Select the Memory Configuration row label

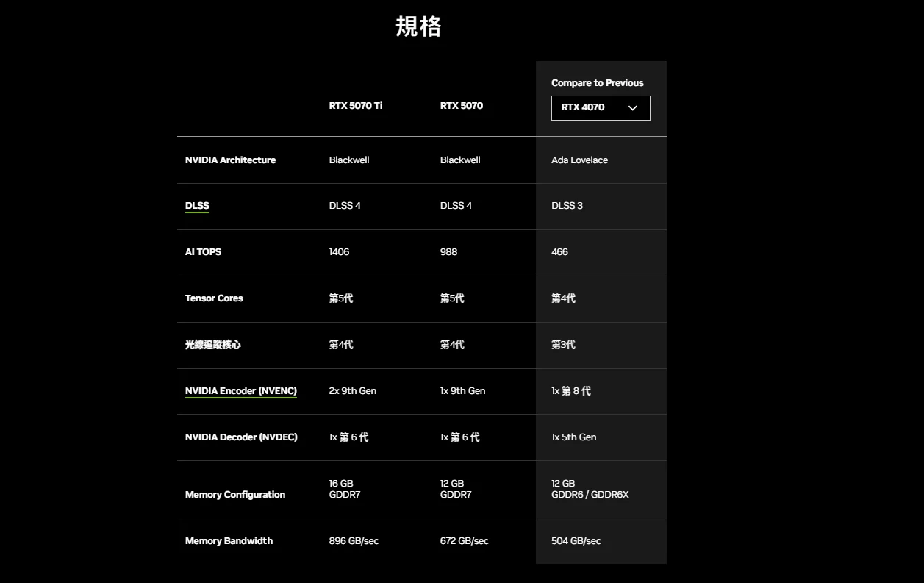pos(234,495)
